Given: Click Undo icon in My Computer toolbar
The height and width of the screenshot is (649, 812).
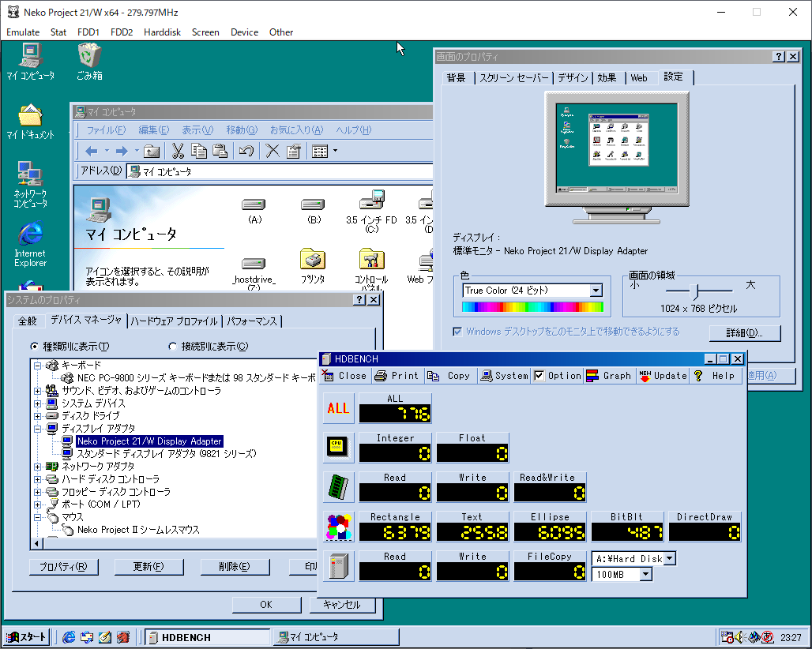Looking at the screenshot, I should click(246, 151).
